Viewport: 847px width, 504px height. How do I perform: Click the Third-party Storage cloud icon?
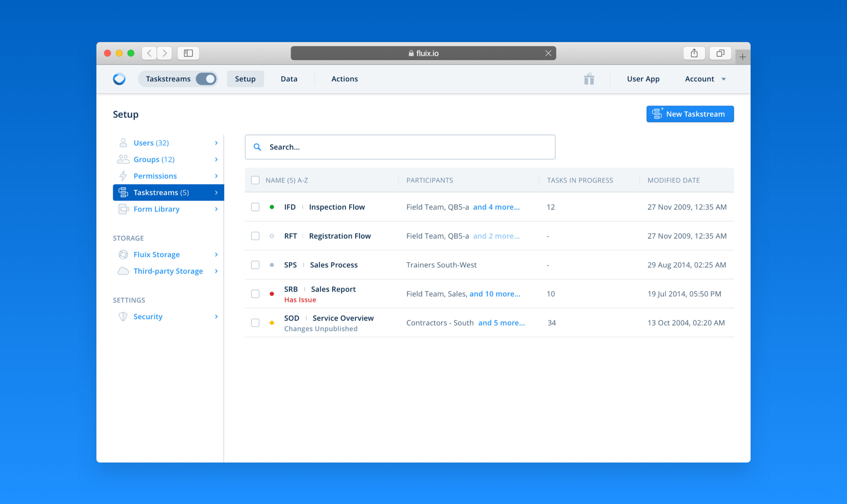123,271
